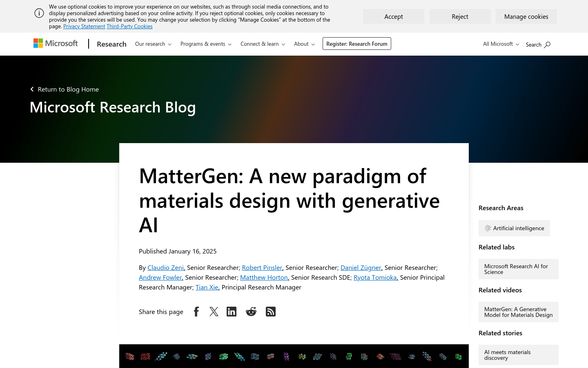Image resolution: width=588 pixels, height=368 pixels.
Task: Select the Artificial intelligence research area
Action: click(x=514, y=228)
